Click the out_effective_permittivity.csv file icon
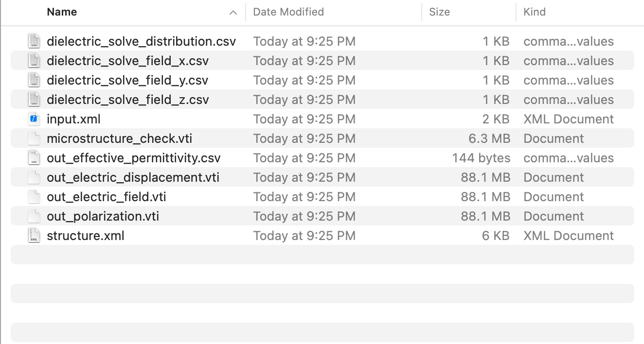Screen dimensions: 644x344 34,158
